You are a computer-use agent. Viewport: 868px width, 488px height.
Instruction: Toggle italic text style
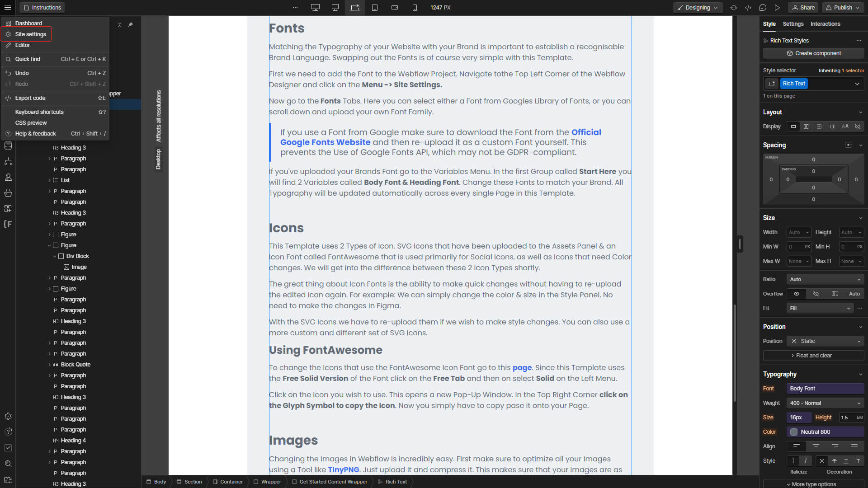[x=806, y=461]
